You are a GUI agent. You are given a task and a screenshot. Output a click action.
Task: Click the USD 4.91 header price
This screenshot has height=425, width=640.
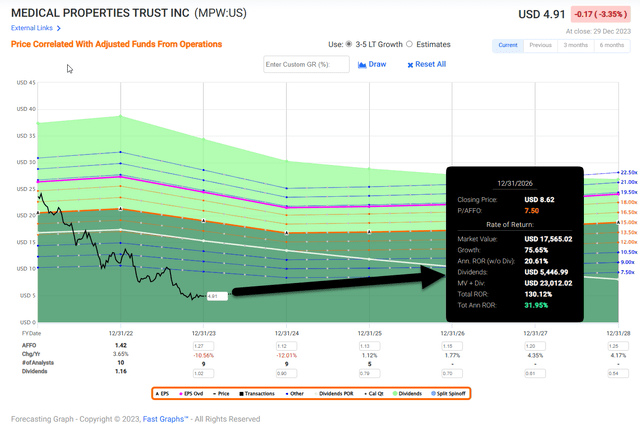(542, 14)
